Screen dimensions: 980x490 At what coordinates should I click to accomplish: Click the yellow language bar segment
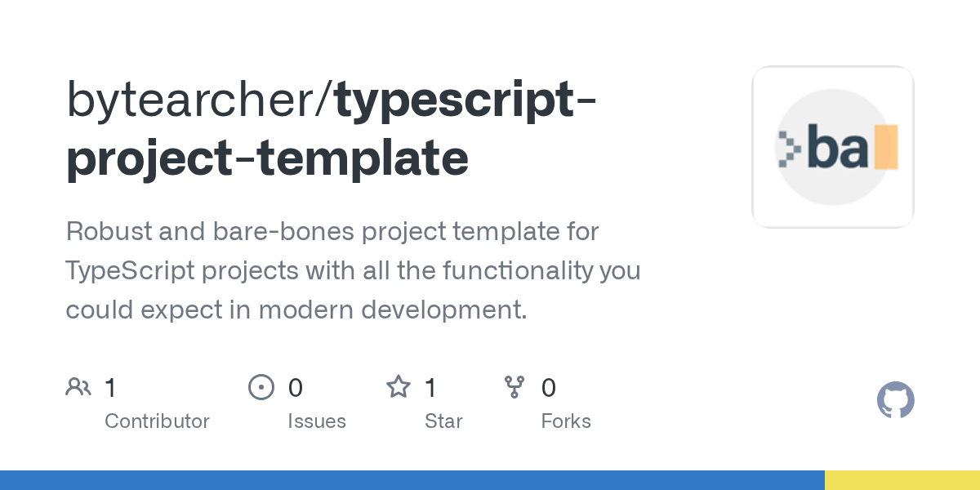pos(902,480)
